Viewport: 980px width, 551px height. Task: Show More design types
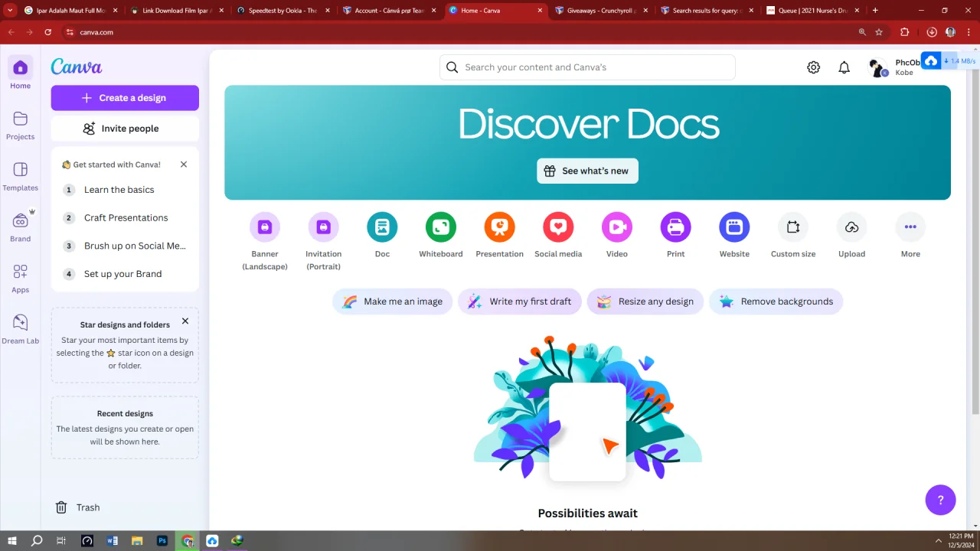coord(910,227)
